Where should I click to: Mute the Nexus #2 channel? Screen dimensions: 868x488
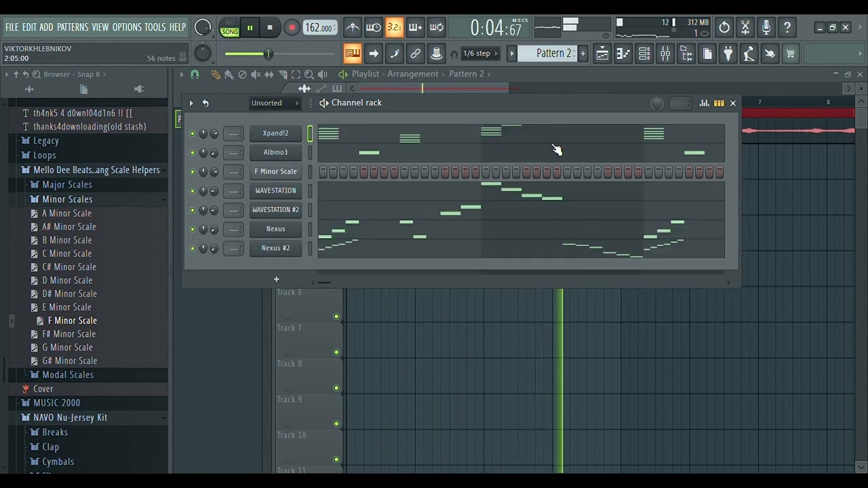[193, 249]
